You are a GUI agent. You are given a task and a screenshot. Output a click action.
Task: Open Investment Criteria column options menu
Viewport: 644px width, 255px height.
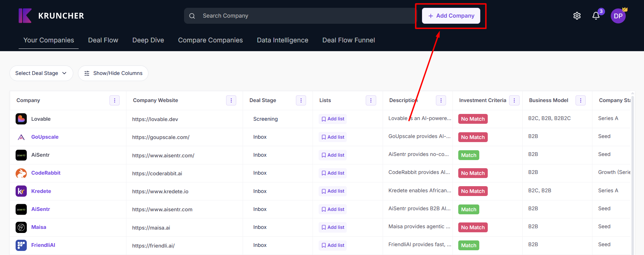click(x=514, y=100)
